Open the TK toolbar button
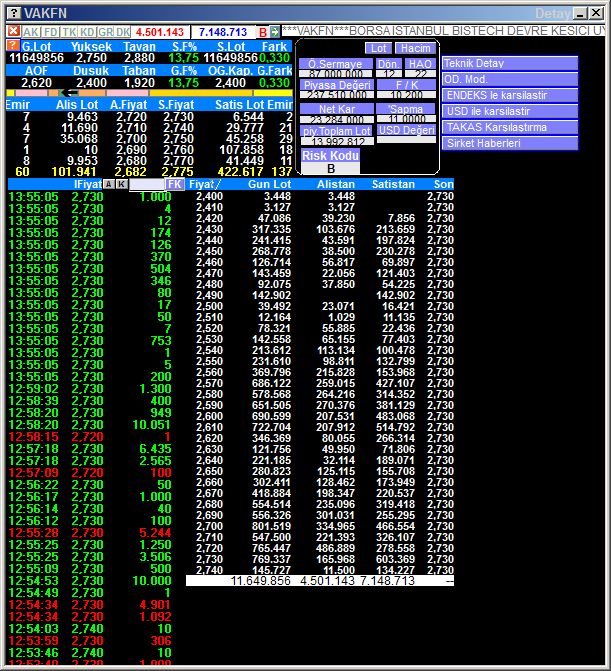 [x=69, y=32]
